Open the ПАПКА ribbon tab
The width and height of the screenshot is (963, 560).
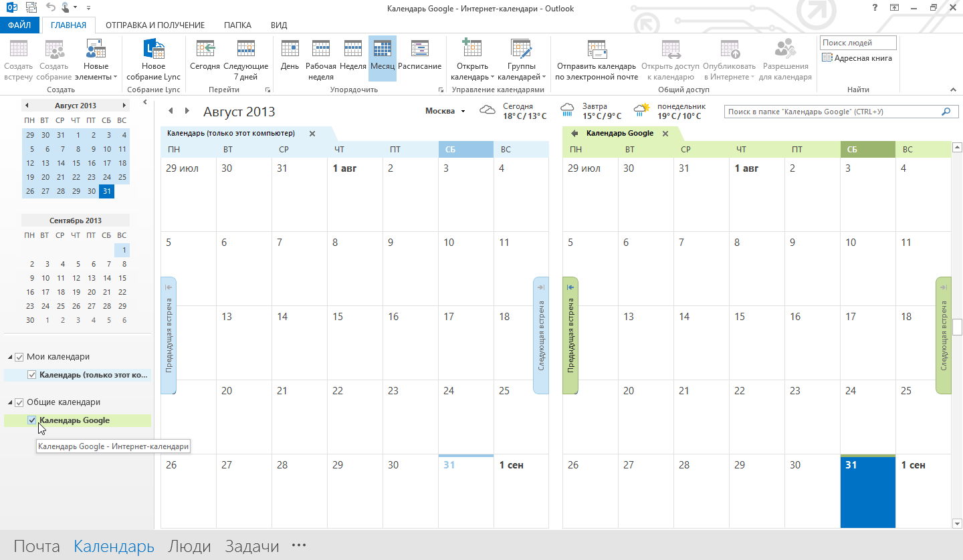tap(237, 25)
